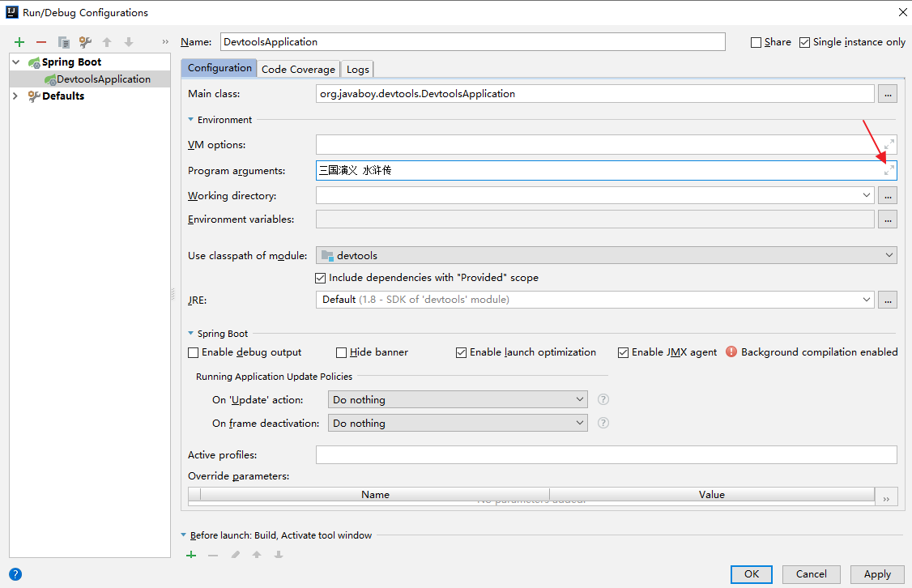
Task: Click the green Add New Configuration plus icon
Action: (19, 42)
